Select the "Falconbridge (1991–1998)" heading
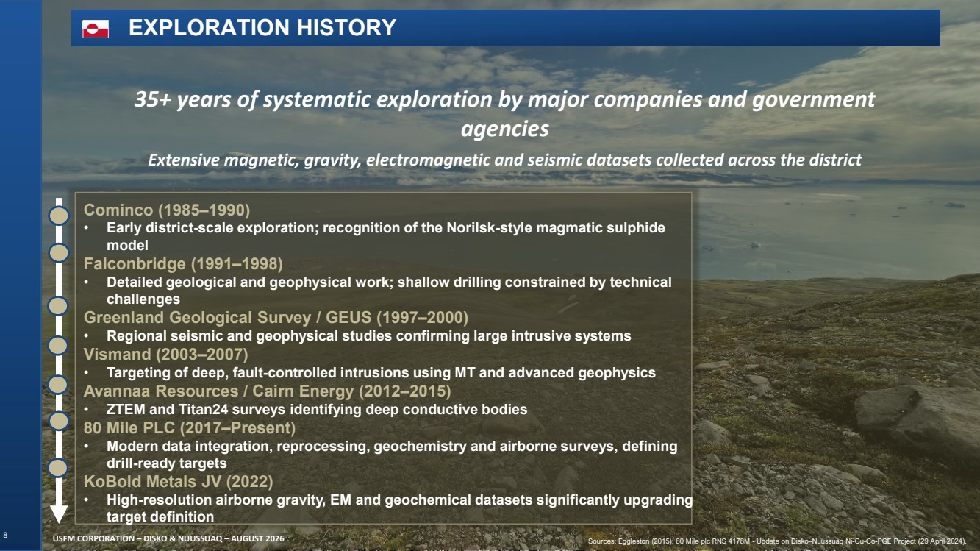Screen dimensions: 980x551 coord(183,263)
